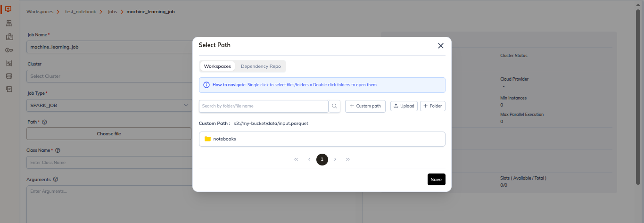Click the Cloud Provider label
This screenshot has height=223, width=644.
click(x=514, y=79)
